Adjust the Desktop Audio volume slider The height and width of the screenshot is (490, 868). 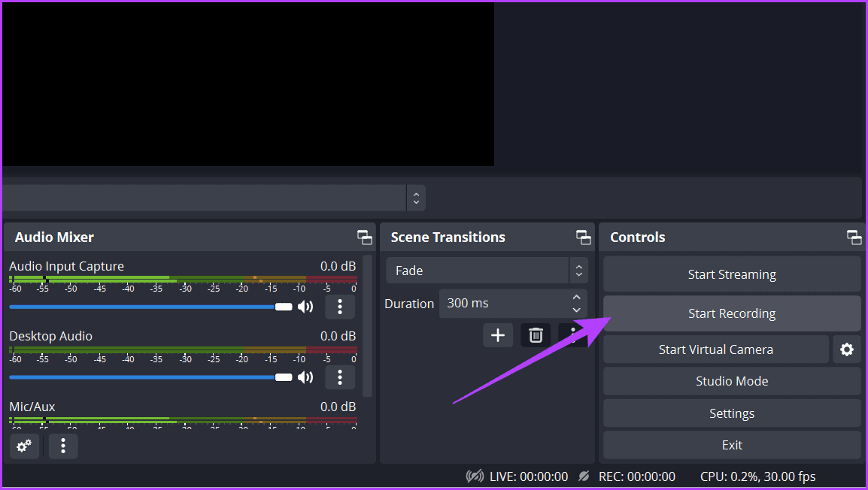(150, 377)
